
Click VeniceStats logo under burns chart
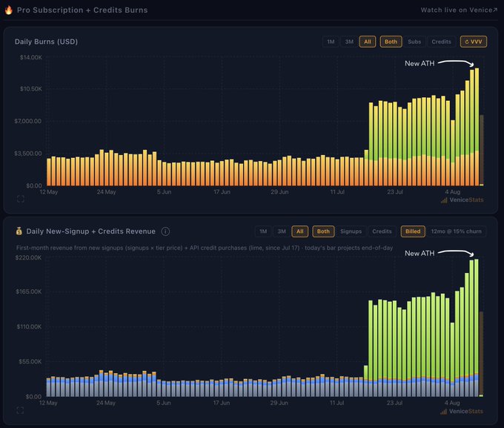click(x=462, y=200)
